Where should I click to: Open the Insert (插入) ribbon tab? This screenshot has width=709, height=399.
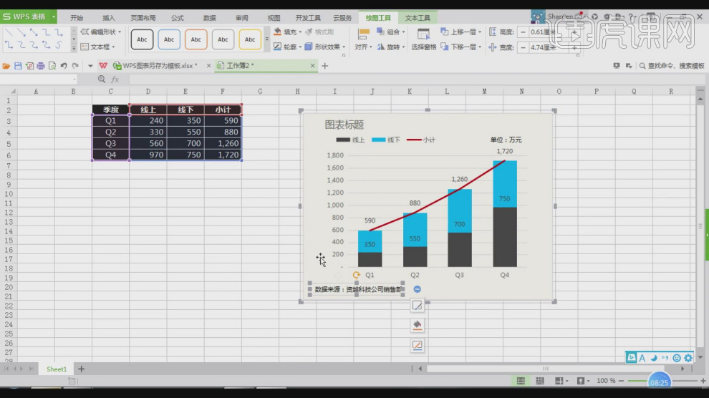pos(109,18)
